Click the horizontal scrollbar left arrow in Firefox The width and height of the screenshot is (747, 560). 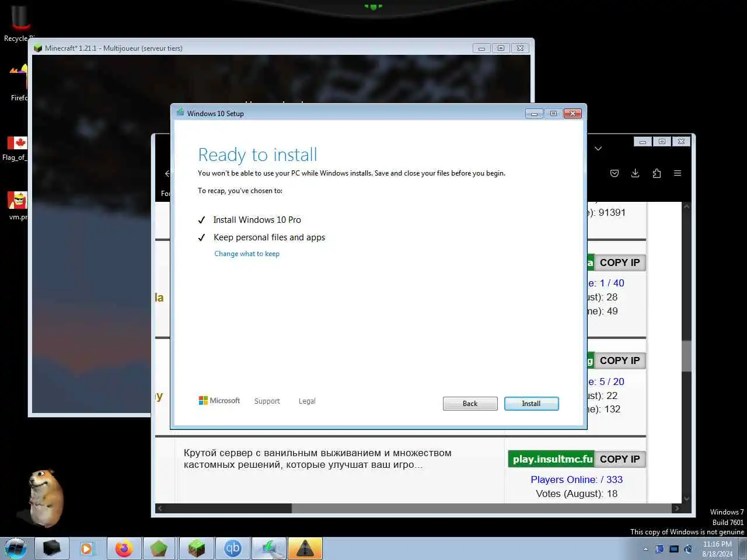click(160, 508)
